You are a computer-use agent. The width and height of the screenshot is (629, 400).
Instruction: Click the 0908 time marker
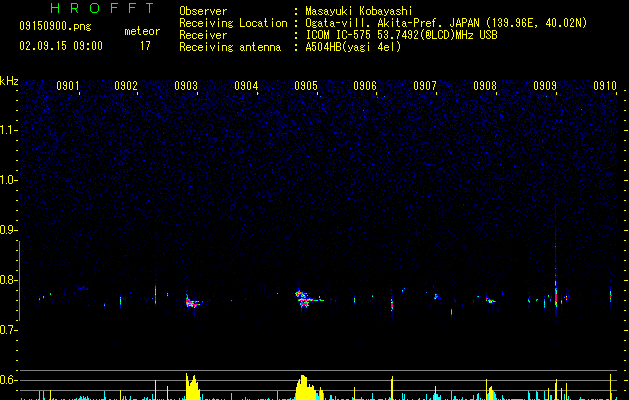tap(485, 86)
